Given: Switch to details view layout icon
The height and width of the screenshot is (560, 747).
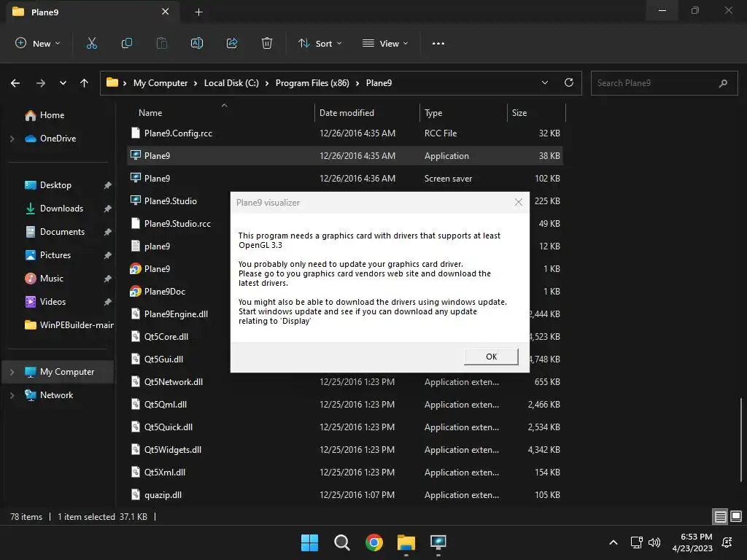Looking at the screenshot, I should 720,516.
